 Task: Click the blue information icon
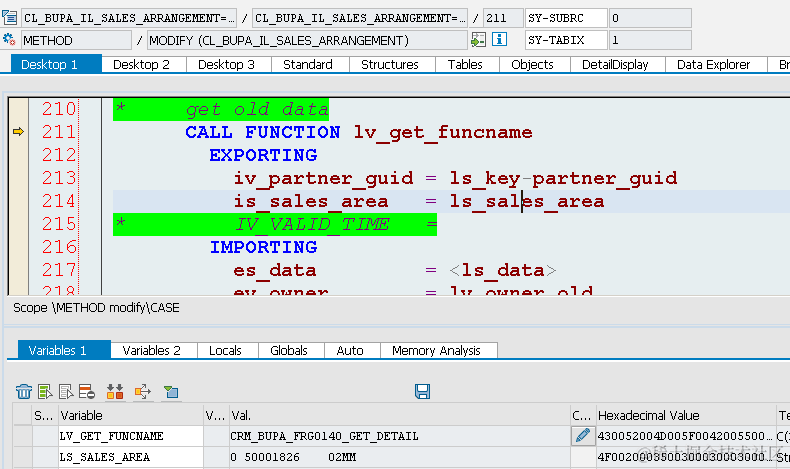click(499, 39)
